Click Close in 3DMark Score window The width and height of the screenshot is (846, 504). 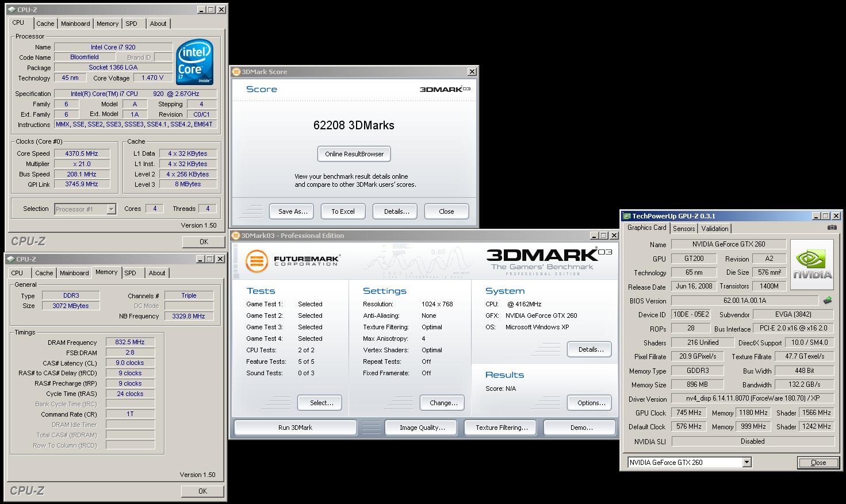(x=446, y=211)
